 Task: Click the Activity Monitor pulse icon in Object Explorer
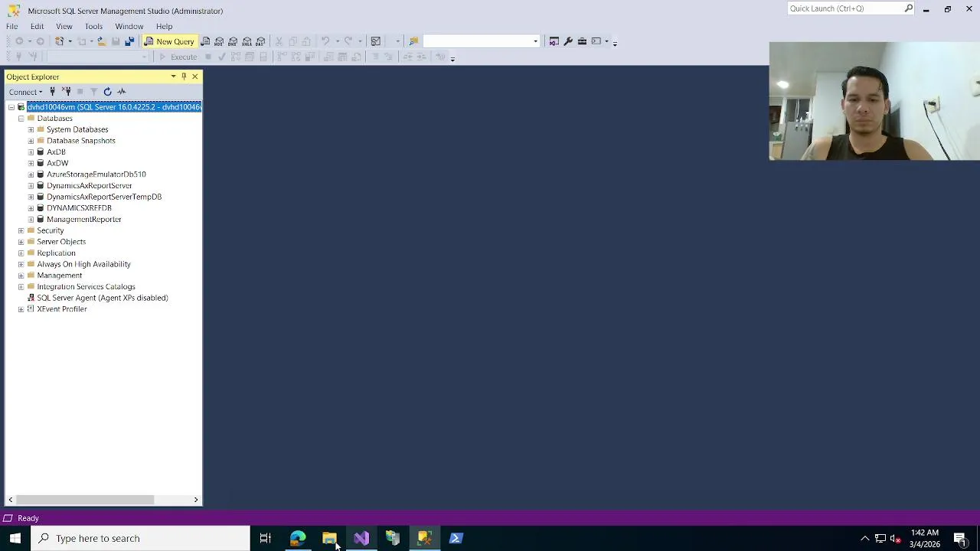coord(122,92)
